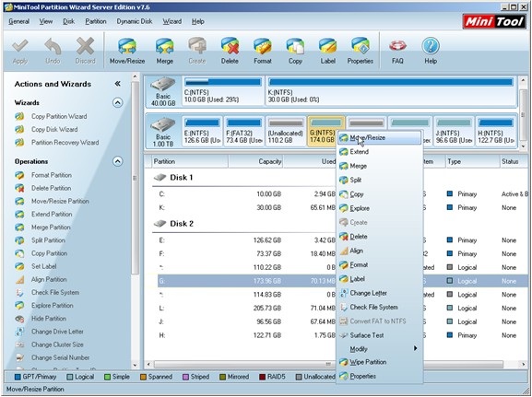The image size is (532, 397).
Task: Choose Delete Partition operation
Action: tap(52, 188)
